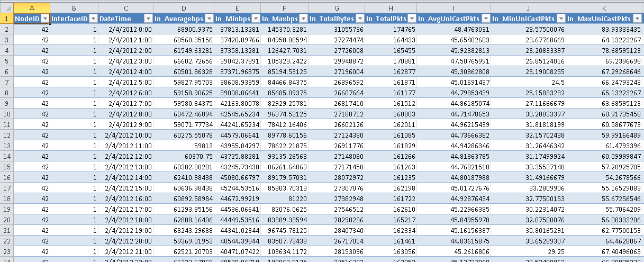644x262 pixels.
Task: Select column D header
Action: [184, 8]
